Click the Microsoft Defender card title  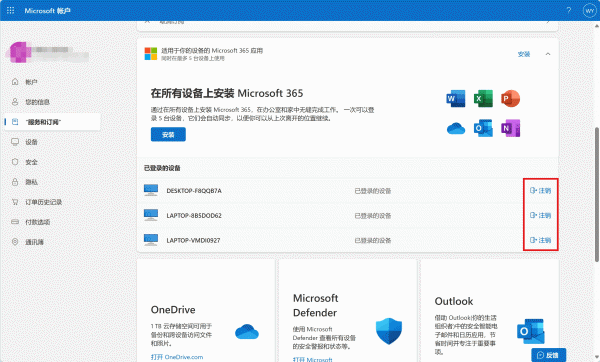(x=315, y=305)
